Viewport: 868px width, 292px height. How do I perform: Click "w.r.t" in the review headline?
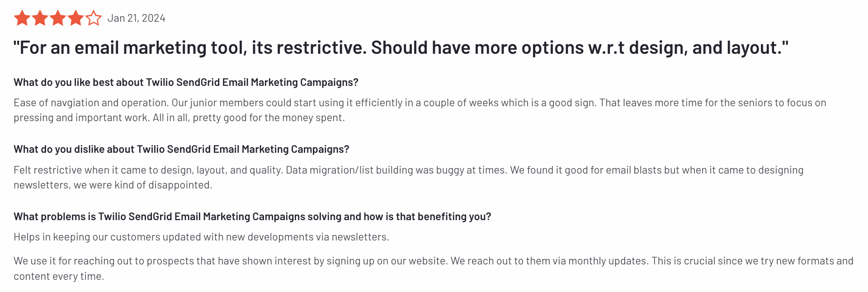(x=606, y=48)
